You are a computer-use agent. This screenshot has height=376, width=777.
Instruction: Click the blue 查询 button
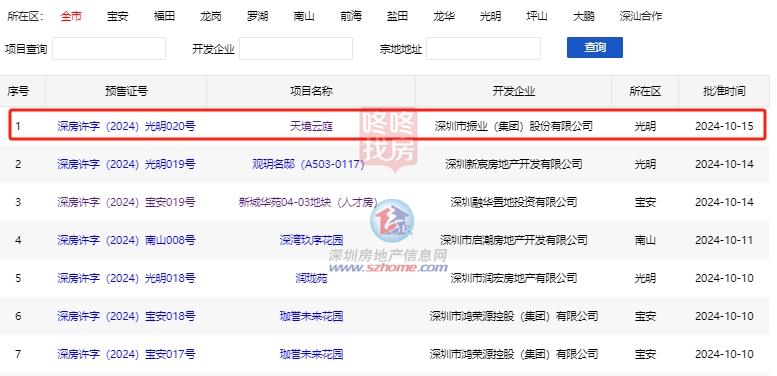[x=595, y=48]
